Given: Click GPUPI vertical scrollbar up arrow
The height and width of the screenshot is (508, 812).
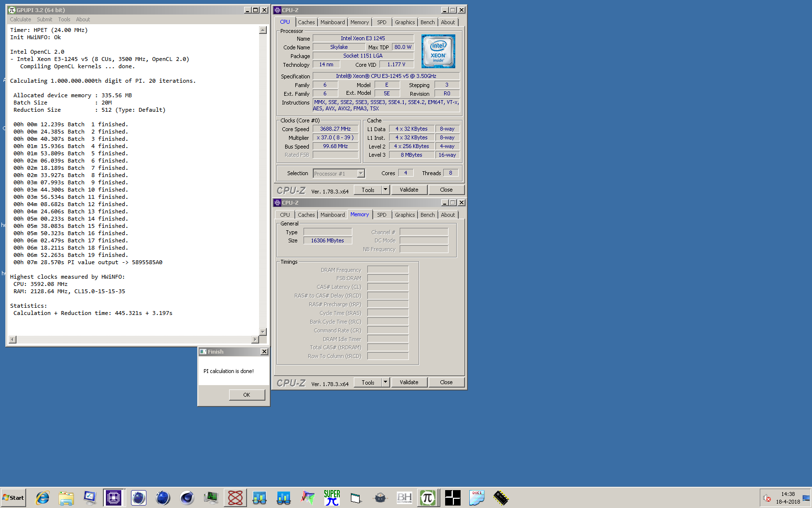Looking at the screenshot, I should (263, 30).
